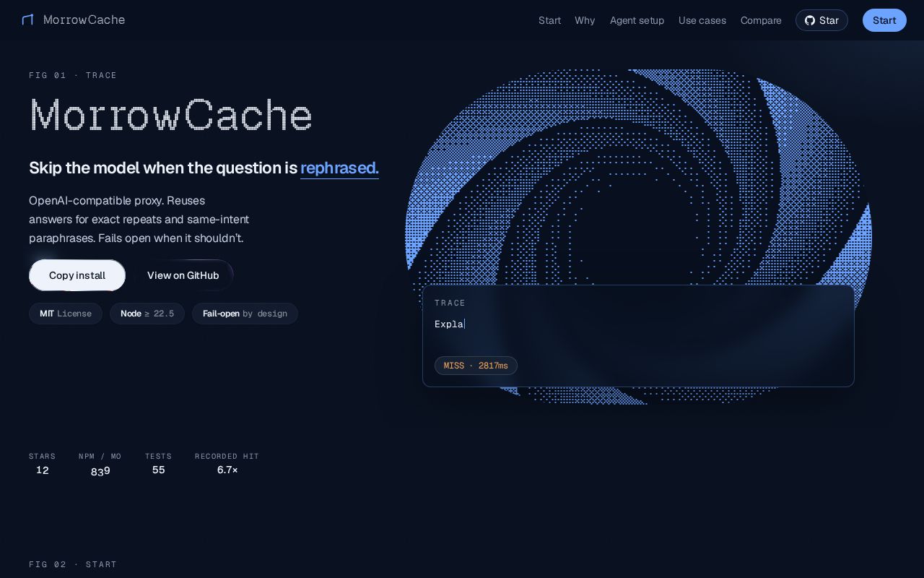The height and width of the screenshot is (578, 924).
Task: Click the blue Start button
Action: tap(884, 20)
